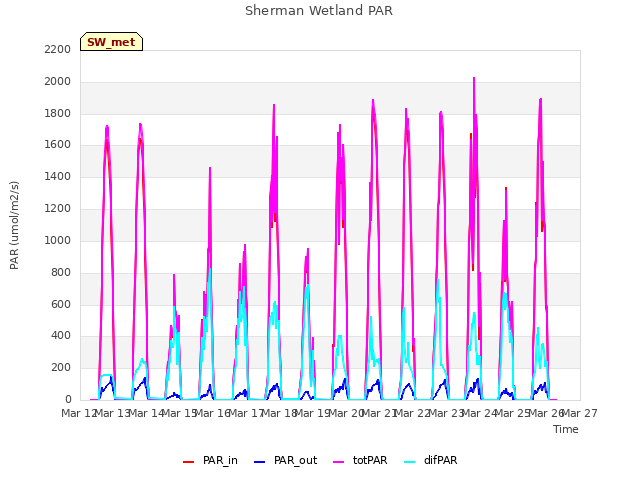Viewport: 640px width, 480px height.
Task: Click the red PAR_in legend swatch
Action: 189,462
